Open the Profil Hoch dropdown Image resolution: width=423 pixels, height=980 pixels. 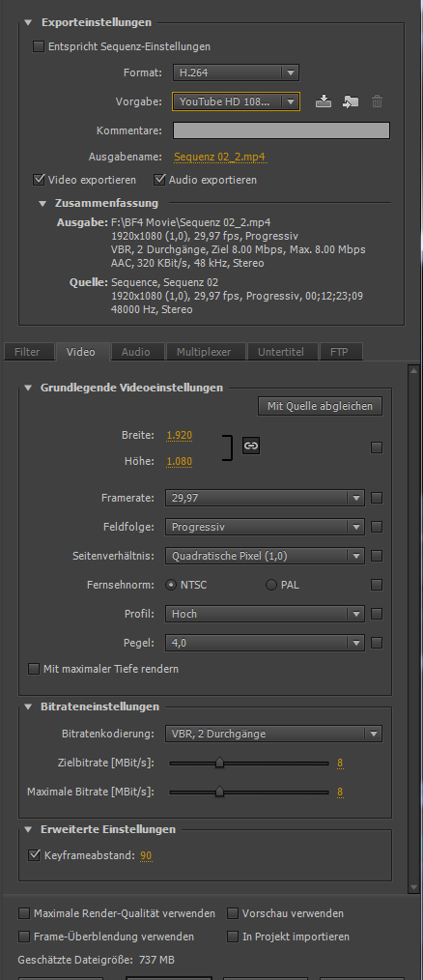click(265, 614)
